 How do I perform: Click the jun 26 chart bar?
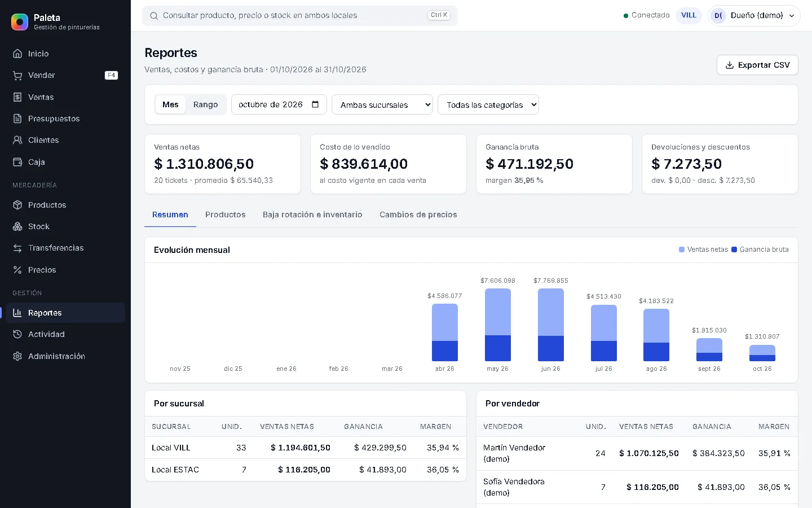coord(551,325)
